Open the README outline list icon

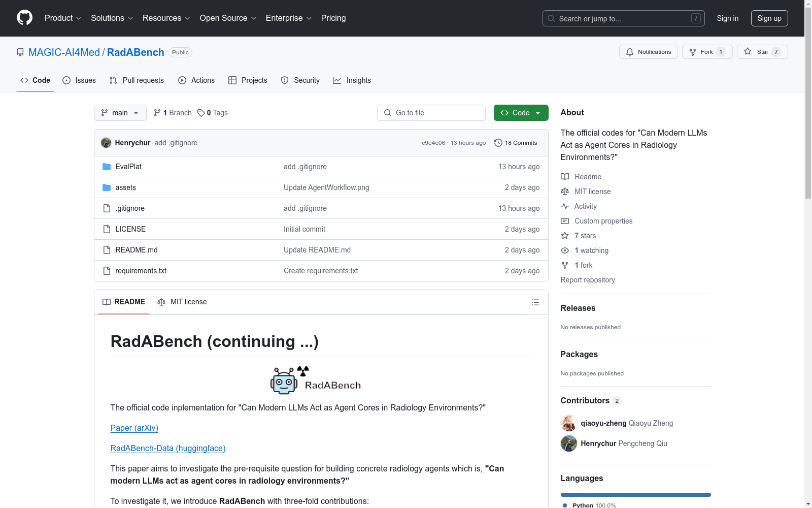pyautogui.click(x=535, y=302)
